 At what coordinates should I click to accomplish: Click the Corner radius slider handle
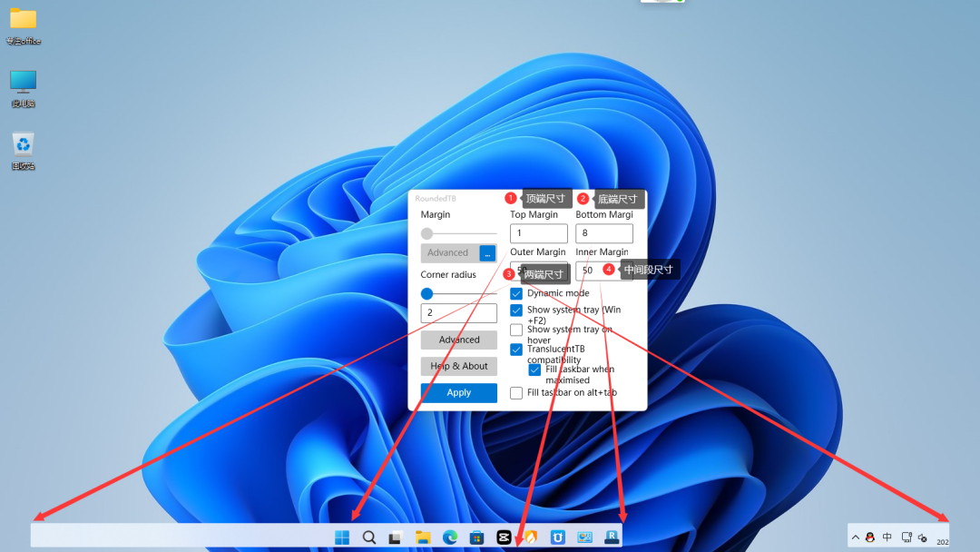(426, 293)
